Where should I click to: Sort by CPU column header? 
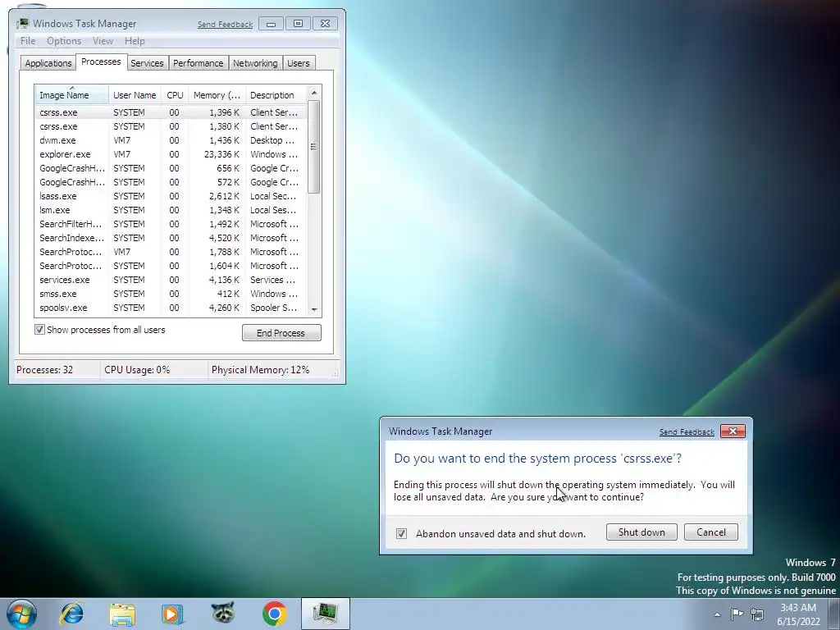(175, 95)
